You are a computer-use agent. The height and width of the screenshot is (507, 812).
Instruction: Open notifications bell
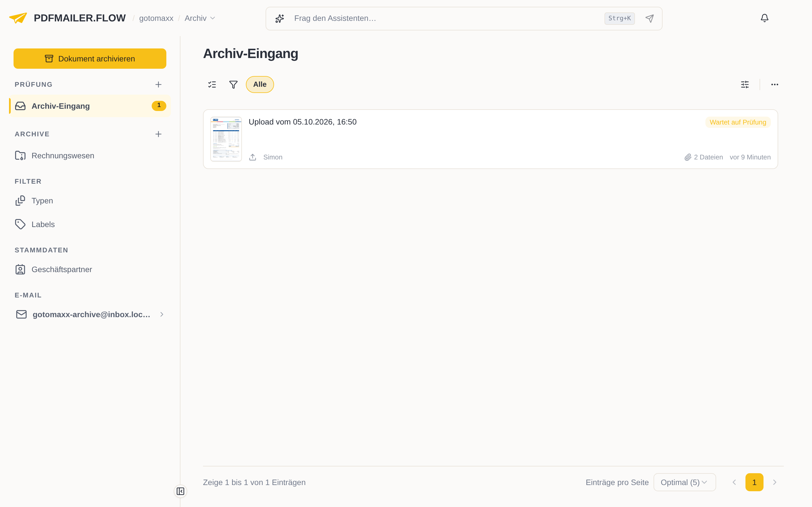tap(764, 18)
